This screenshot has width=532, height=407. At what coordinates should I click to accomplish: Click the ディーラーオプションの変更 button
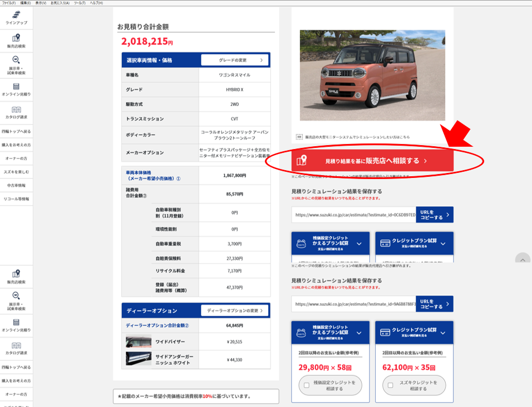tap(234, 310)
